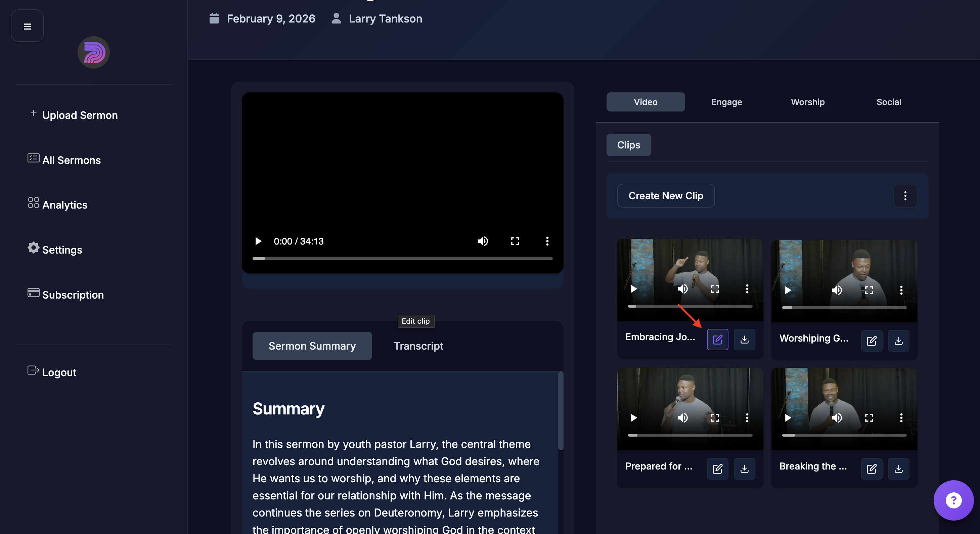Open main video more-options menu
Image resolution: width=980 pixels, height=534 pixels.
click(547, 241)
